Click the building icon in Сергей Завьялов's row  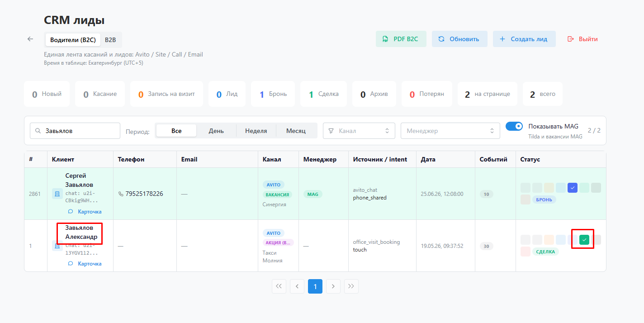click(x=57, y=194)
